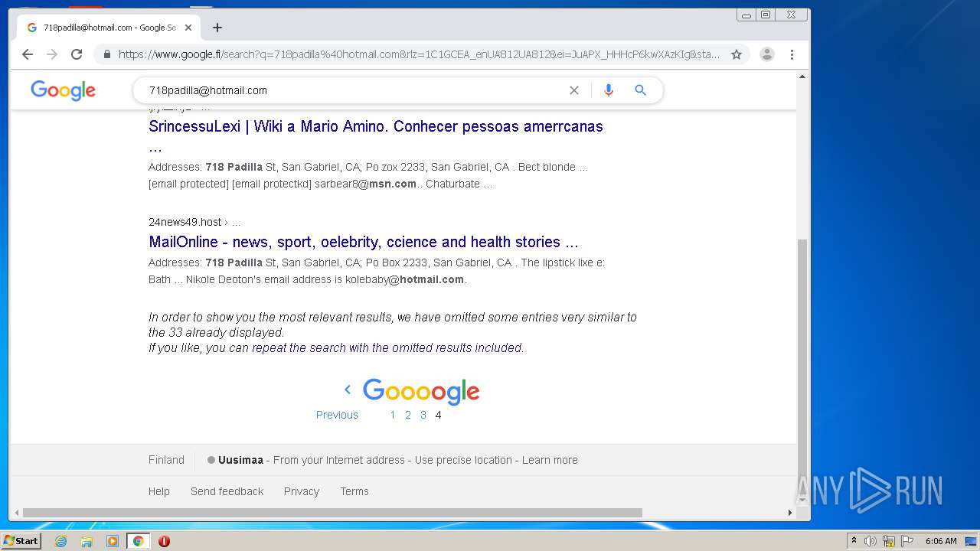Click the scroll-up arrow of the page
The height and width of the screenshot is (551, 980).
[x=802, y=77]
